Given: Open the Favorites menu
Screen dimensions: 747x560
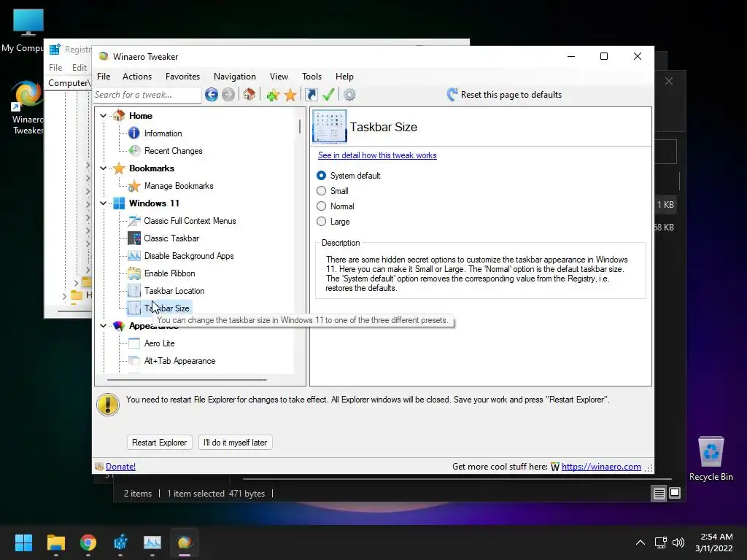Looking at the screenshot, I should pyautogui.click(x=182, y=77).
